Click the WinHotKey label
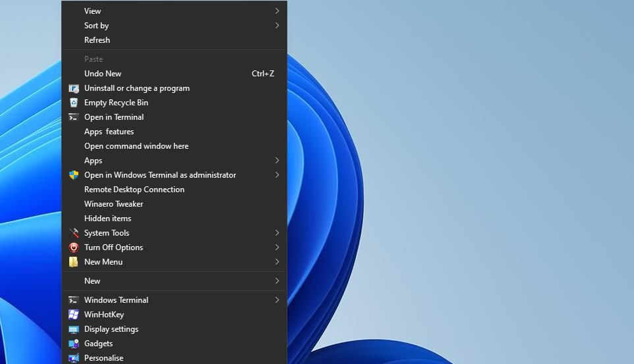Image resolution: width=634 pixels, height=364 pixels. pyautogui.click(x=104, y=315)
